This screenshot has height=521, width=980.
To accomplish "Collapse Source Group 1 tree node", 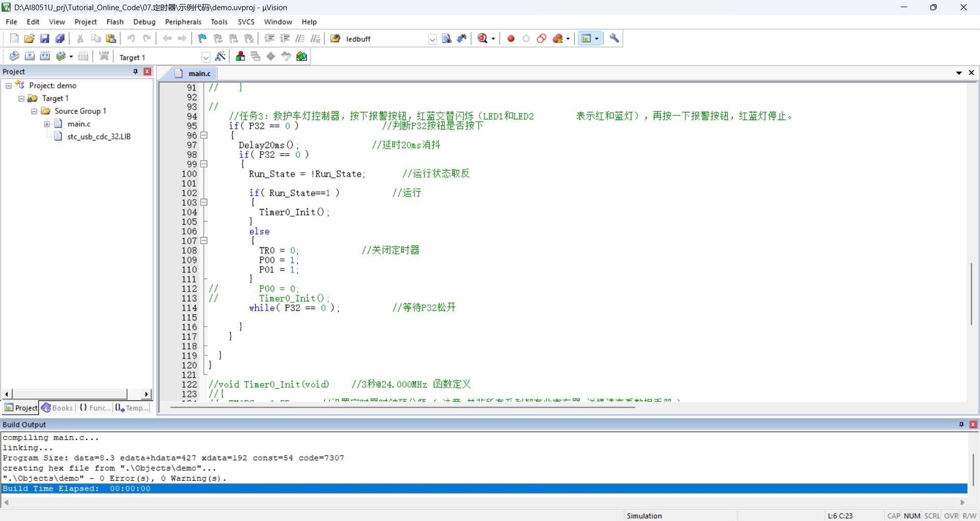I will (x=34, y=111).
